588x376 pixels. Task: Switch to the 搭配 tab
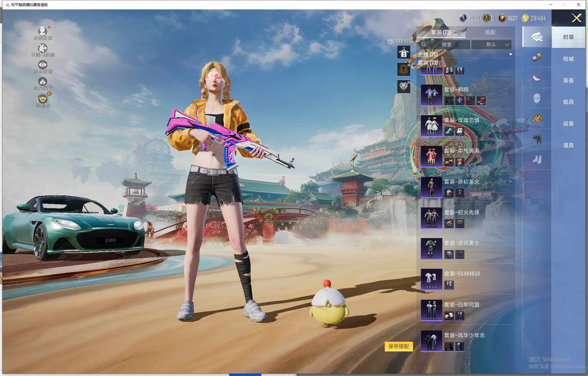[490, 32]
